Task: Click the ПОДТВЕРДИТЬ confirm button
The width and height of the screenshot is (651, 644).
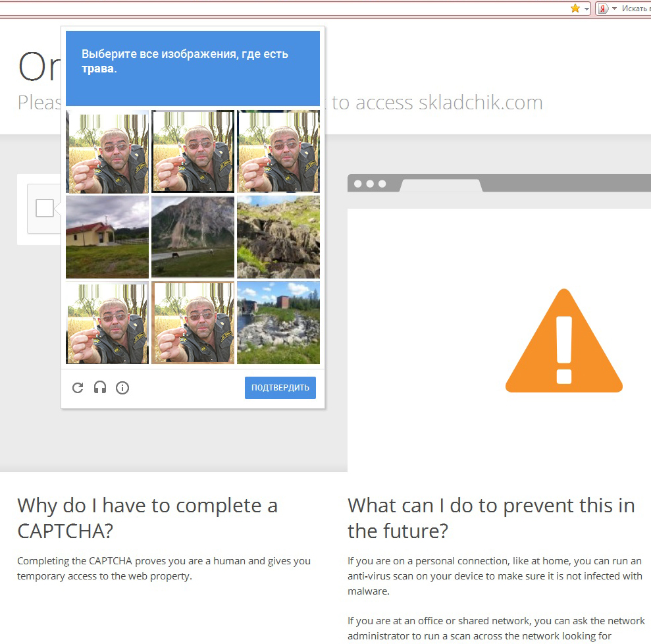Action: click(x=280, y=387)
